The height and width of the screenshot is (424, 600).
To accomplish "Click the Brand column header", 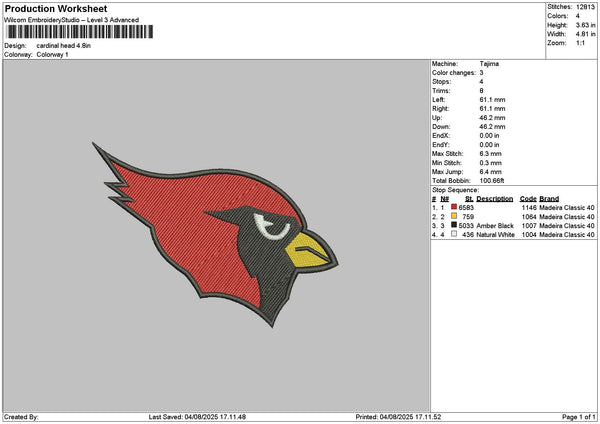I will point(549,199).
